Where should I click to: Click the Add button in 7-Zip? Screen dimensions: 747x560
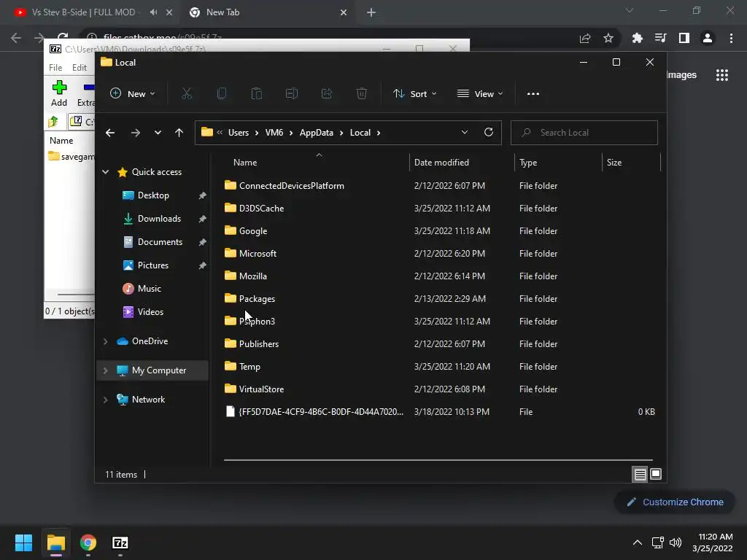[59, 93]
